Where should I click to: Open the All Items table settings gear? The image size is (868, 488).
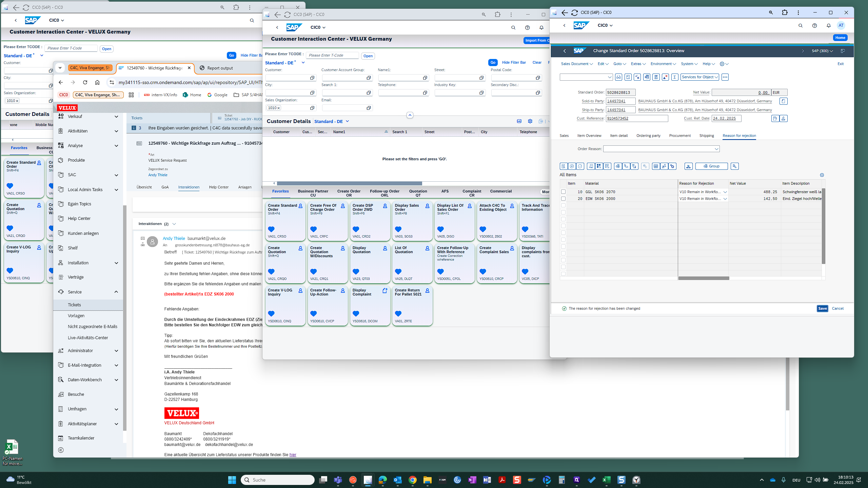[x=822, y=175]
